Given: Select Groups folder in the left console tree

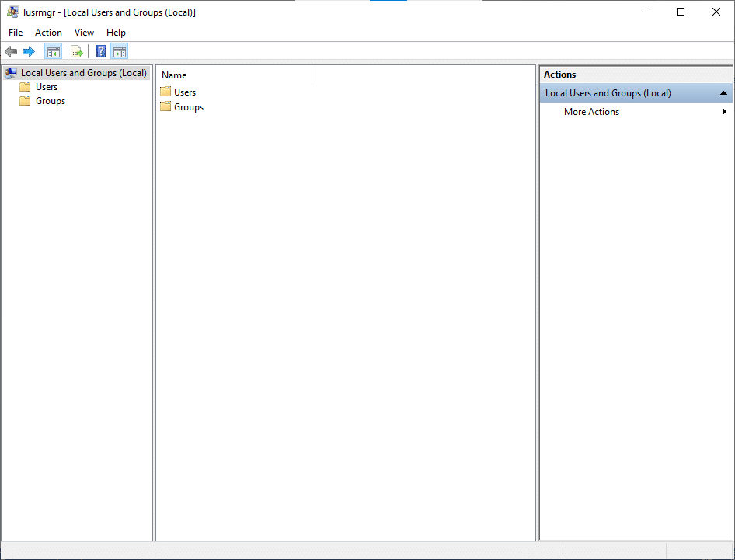Looking at the screenshot, I should 50,101.
